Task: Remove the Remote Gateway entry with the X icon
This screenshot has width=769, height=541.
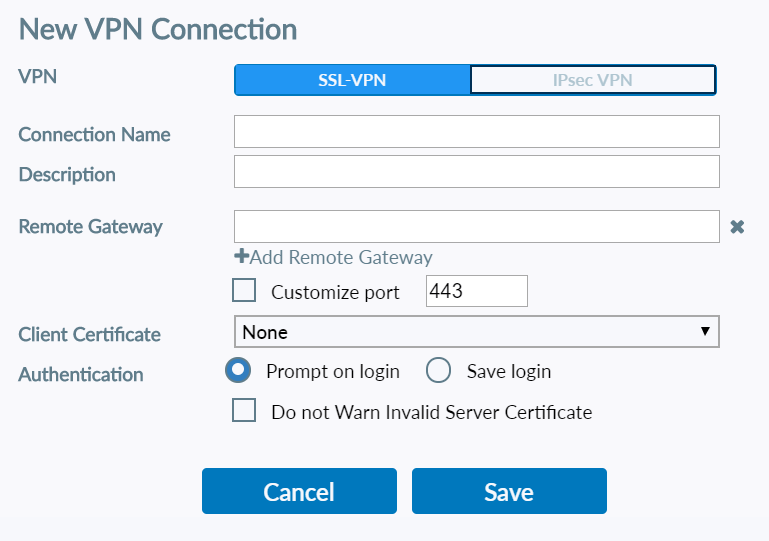Action: [737, 227]
